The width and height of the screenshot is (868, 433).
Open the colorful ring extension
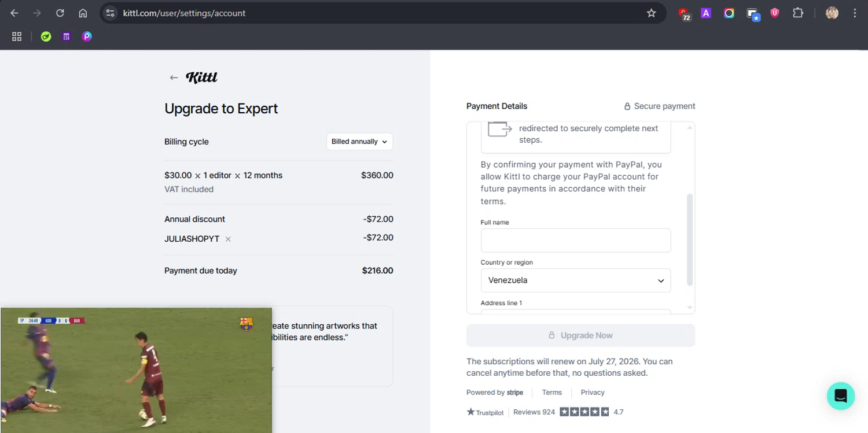click(x=729, y=13)
